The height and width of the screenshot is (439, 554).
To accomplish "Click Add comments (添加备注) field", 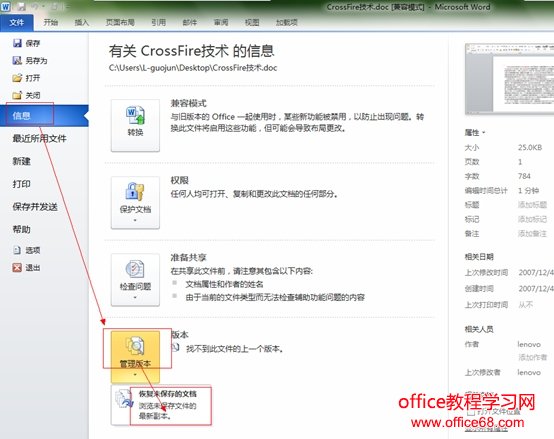I will [532, 233].
